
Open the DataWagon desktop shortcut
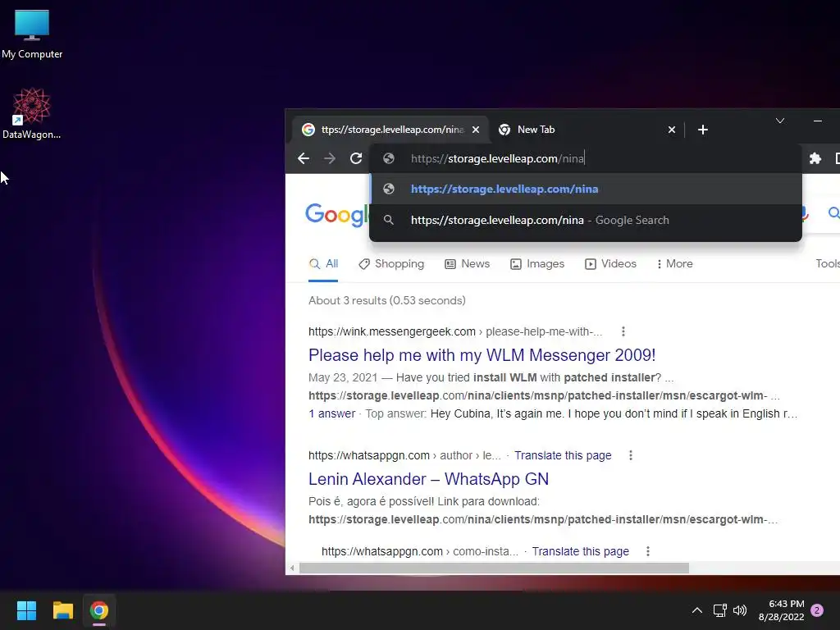click(32, 113)
